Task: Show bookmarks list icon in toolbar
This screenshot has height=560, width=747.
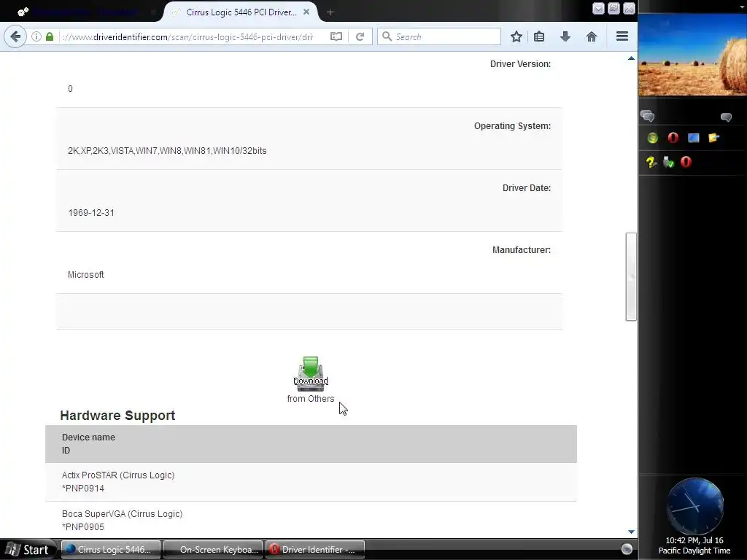Action: tap(539, 36)
